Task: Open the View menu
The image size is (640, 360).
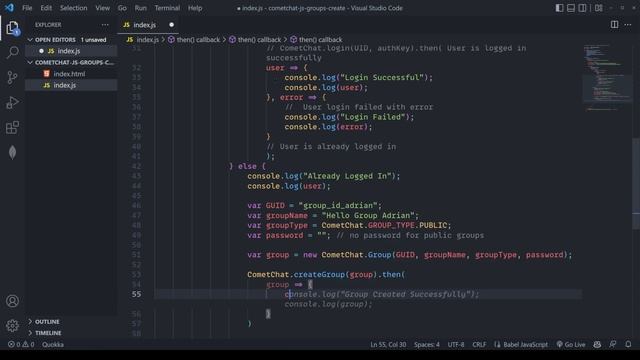Action: (x=102, y=8)
